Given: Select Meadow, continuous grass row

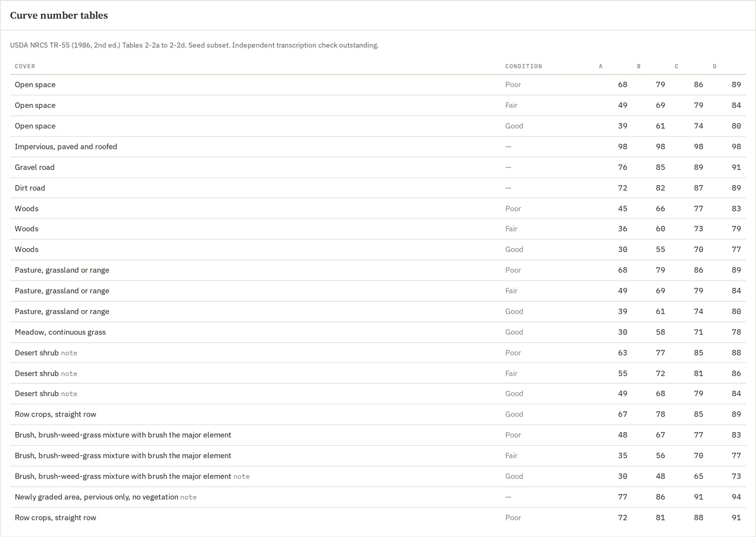Looking at the screenshot, I should [x=378, y=332].
